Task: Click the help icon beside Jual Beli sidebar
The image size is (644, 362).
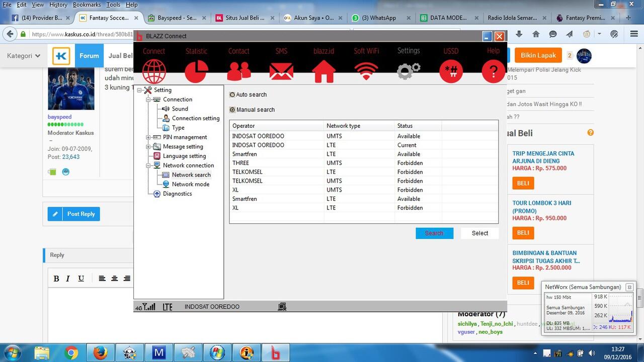Action: pos(590,133)
